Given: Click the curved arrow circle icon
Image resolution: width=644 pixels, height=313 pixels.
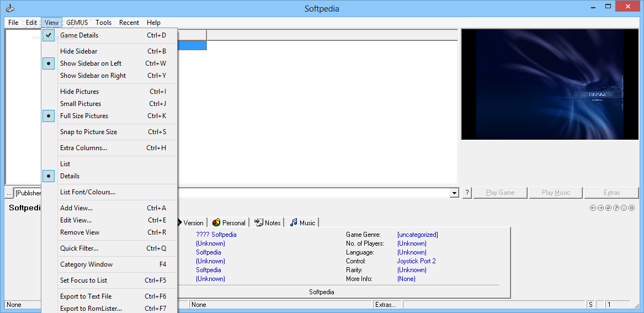Looking at the screenshot, I should 616,208.
